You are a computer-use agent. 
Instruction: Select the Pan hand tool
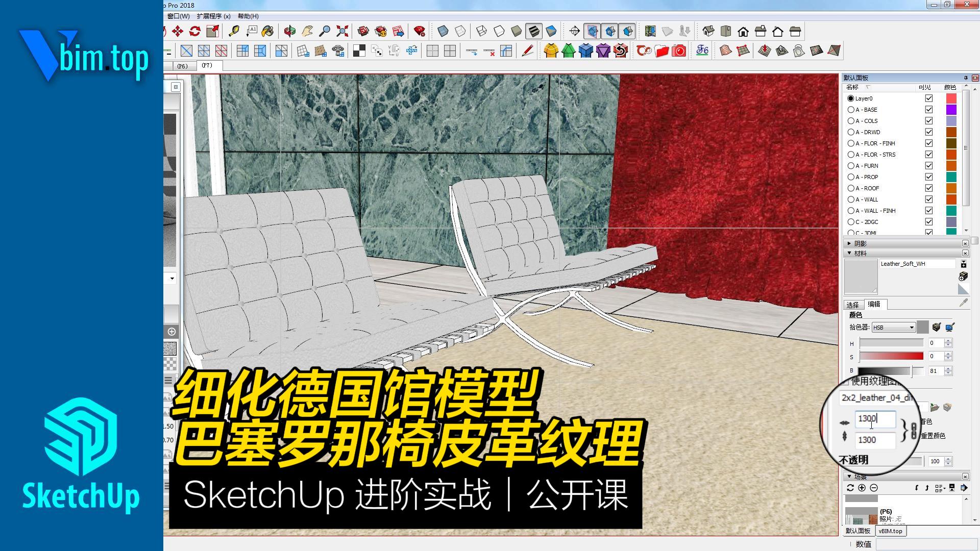pos(307,31)
